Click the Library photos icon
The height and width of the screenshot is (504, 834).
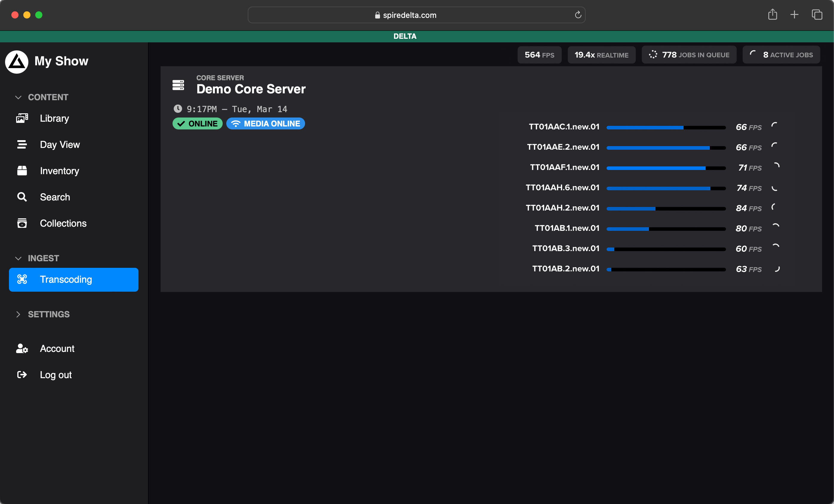coord(22,118)
